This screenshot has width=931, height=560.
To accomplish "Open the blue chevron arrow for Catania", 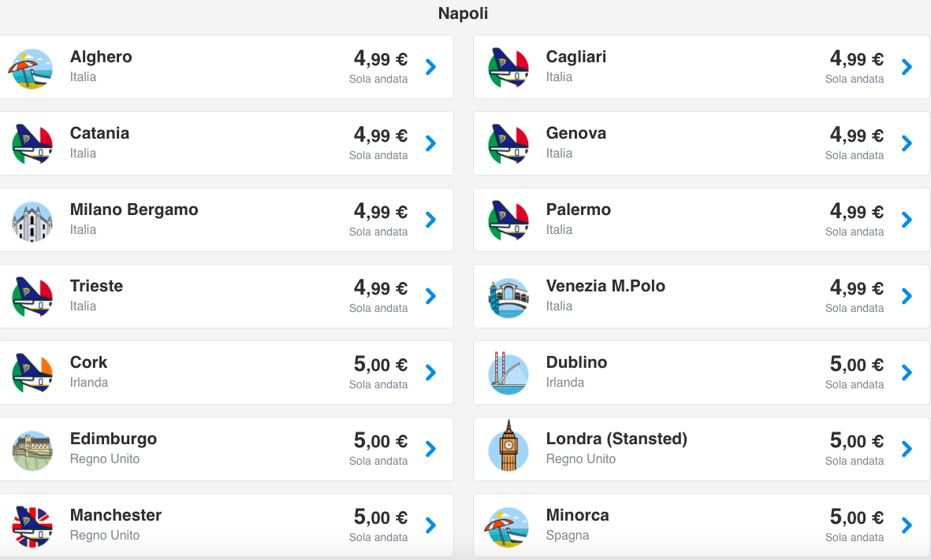I will point(431,143).
